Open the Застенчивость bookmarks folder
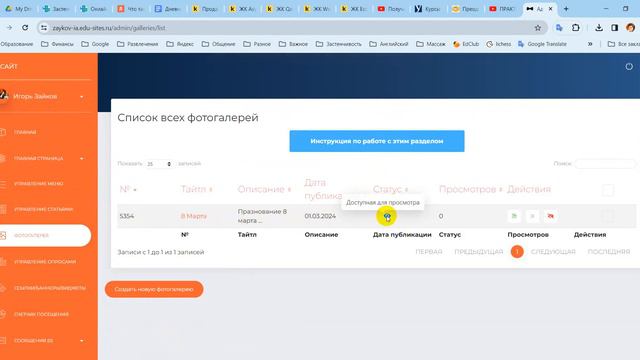 338,44
